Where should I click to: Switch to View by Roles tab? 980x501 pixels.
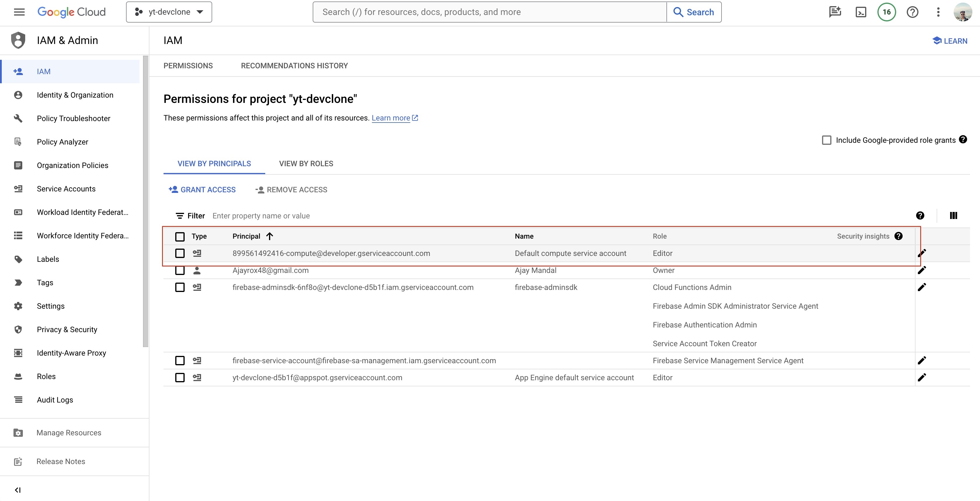click(306, 164)
